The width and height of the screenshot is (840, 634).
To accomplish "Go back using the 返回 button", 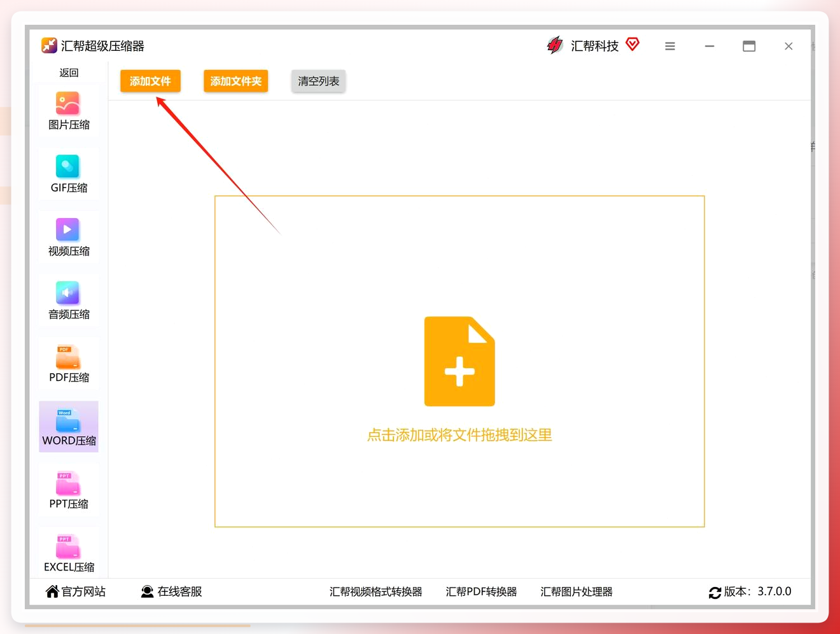I will pyautogui.click(x=69, y=72).
